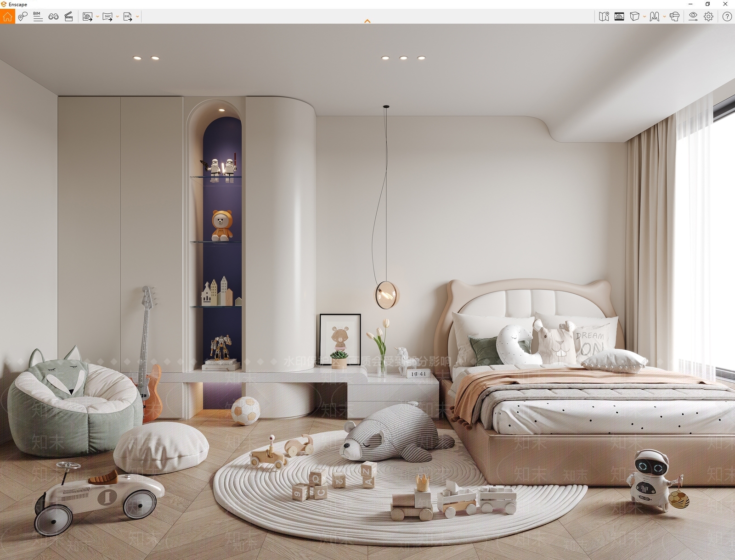
Task: Click the EXE standalone export icon
Action: click(x=128, y=17)
